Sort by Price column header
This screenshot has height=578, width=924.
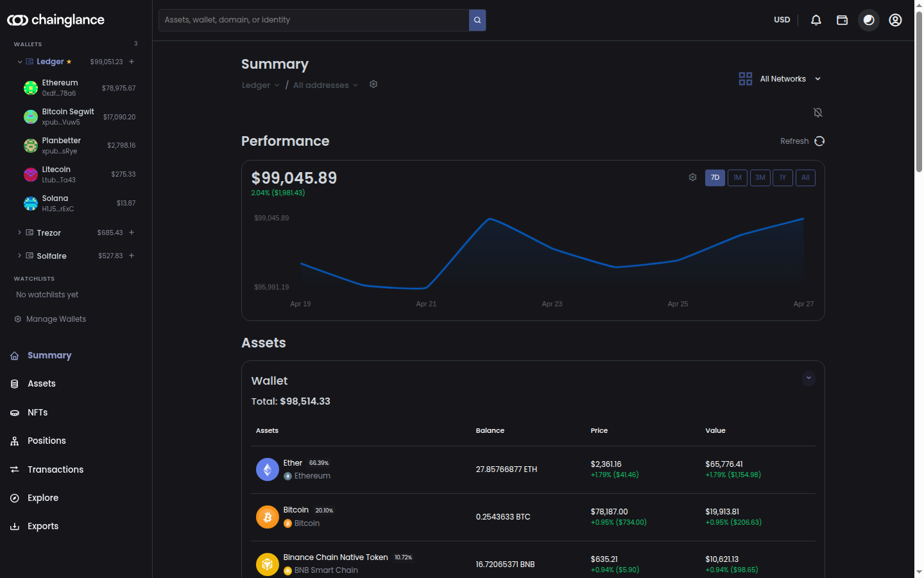point(599,431)
